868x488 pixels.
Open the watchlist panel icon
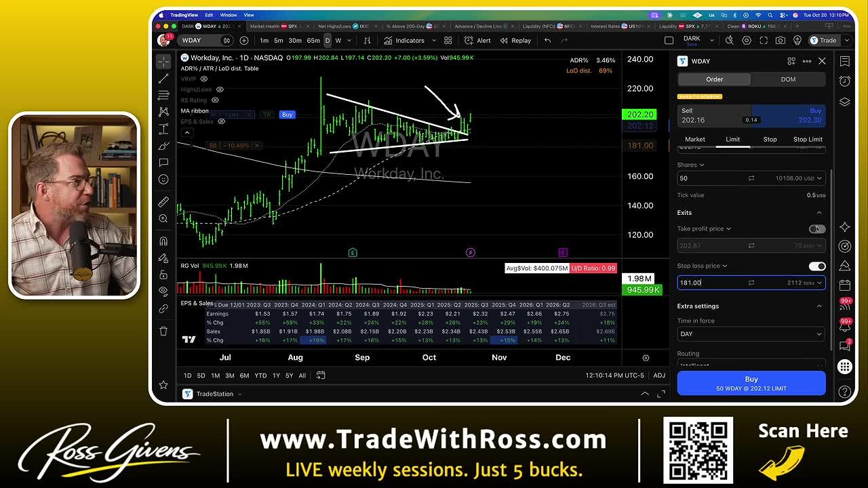pos(844,62)
